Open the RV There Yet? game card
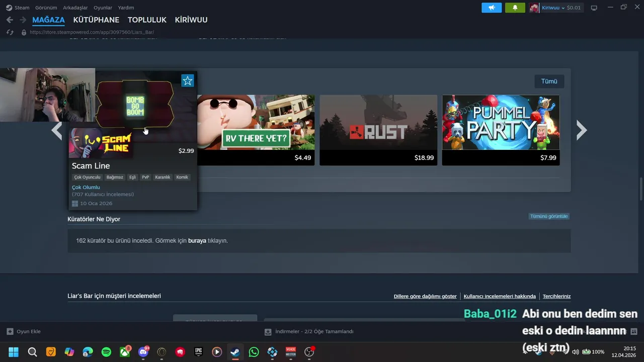This screenshot has width=644, height=362. coord(256,130)
